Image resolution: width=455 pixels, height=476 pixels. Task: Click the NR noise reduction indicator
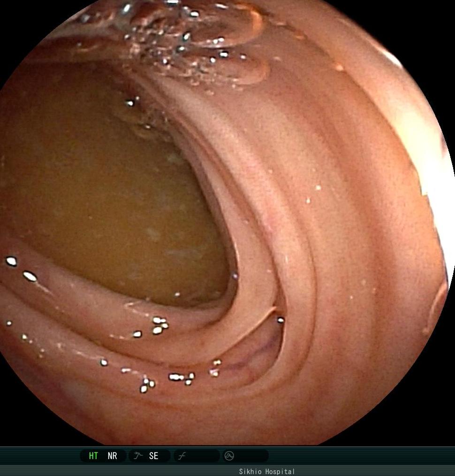coord(112,456)
